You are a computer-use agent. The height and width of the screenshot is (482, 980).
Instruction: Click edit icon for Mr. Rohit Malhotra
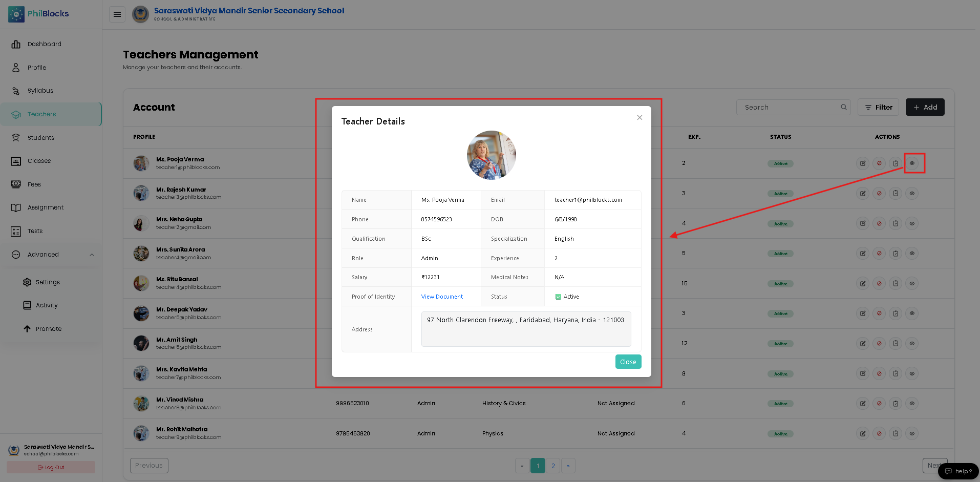tap(863, 434)
